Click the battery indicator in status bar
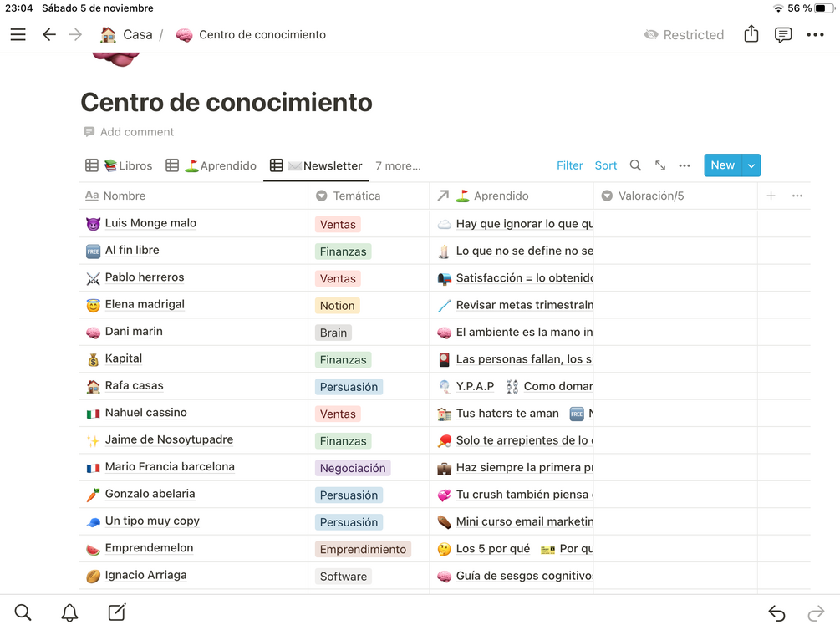The height and width of the screenshot is (630, 840). (822, 8)
